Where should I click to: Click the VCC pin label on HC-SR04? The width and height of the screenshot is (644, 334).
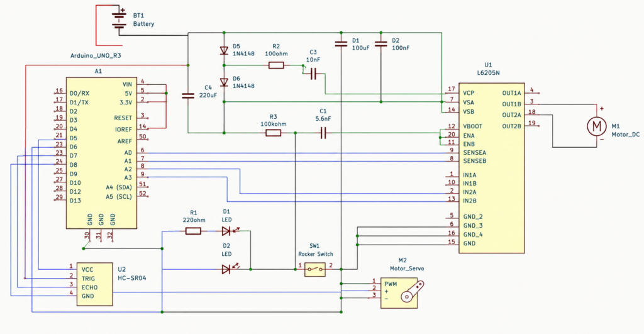(87, 269)
